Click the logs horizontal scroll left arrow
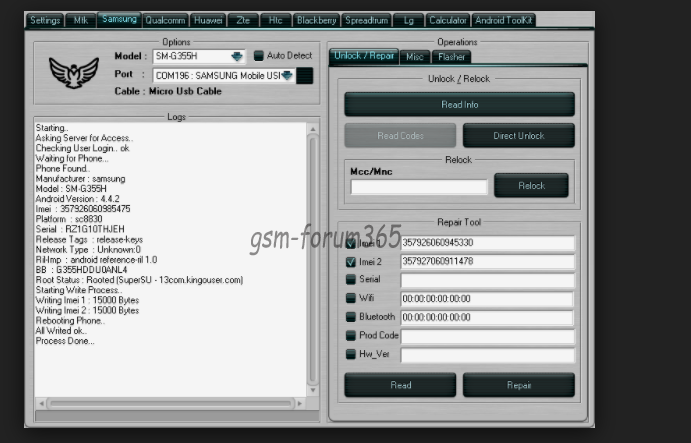 point(41,403)
